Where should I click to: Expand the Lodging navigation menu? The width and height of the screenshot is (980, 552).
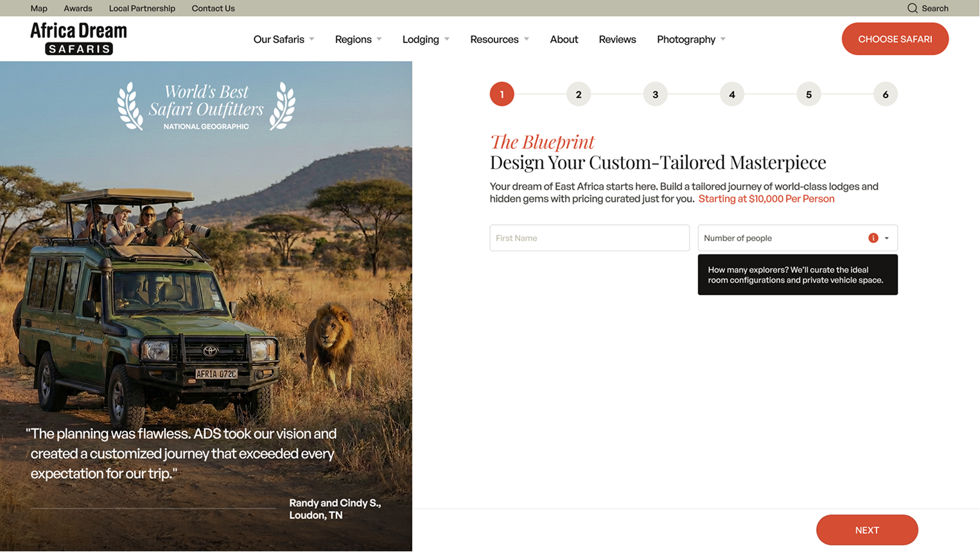(421, 39)
